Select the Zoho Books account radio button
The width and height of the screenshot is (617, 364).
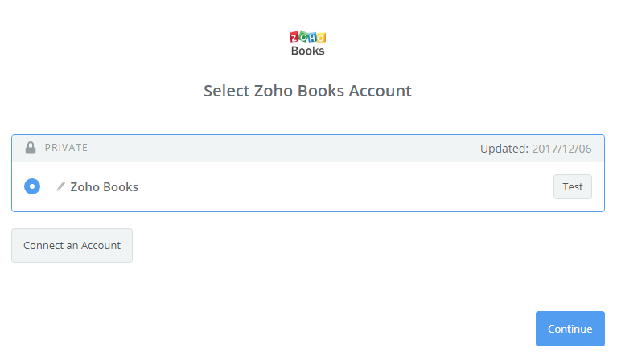[32, 186]
